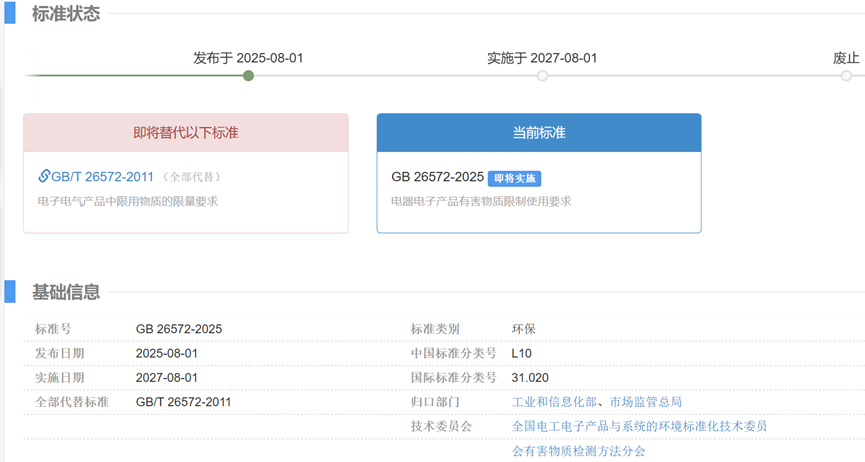Click the 废止 timeline label
865x462 pixels.
click(x=846, y=58)
